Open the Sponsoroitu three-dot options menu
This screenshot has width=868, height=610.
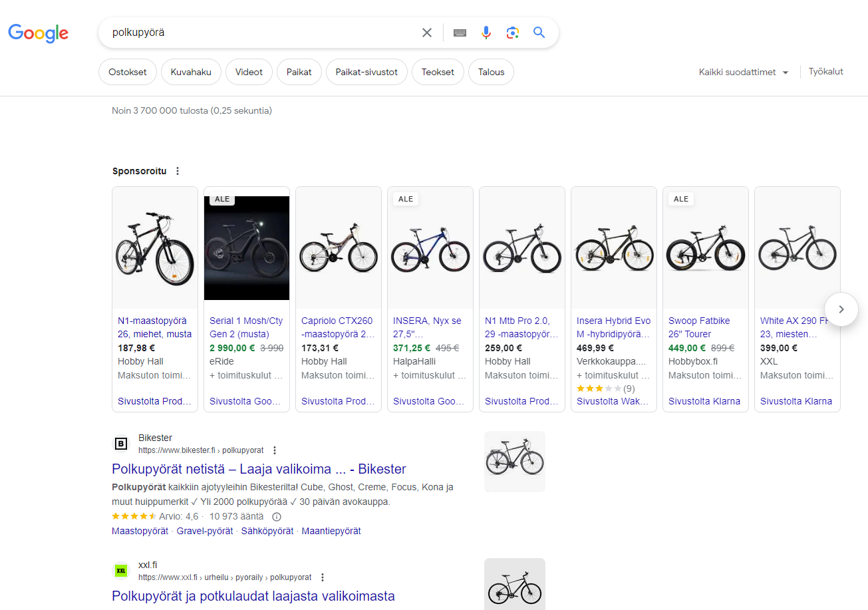tap(177, 171)
